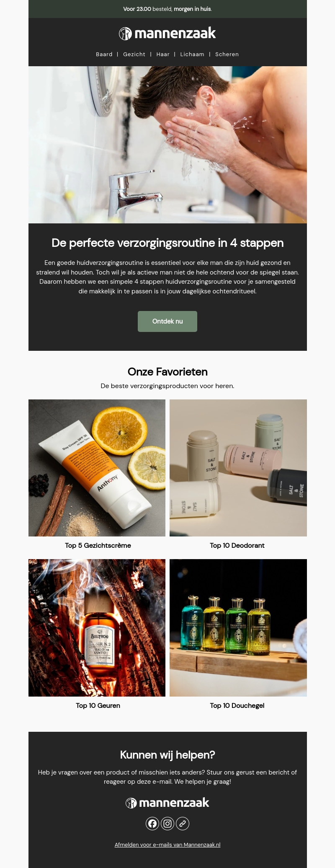Open the Salt & Stone deodorant image

238,468
